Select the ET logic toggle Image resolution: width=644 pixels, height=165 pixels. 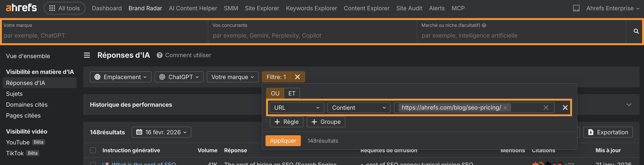click(x=292, y=93)
